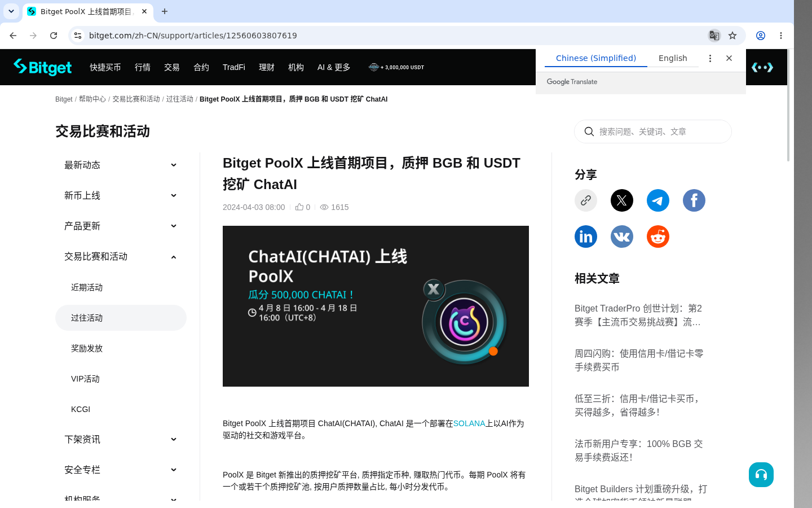Open Chrome three-dot main menu
The height and width of the screenshot is (508, 812).
point(781,36)
